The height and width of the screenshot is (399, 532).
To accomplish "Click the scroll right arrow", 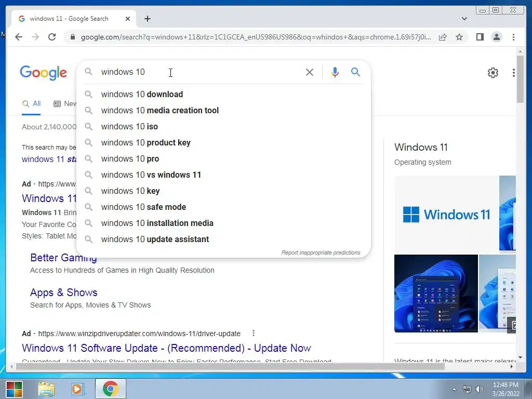I will 512,366.
